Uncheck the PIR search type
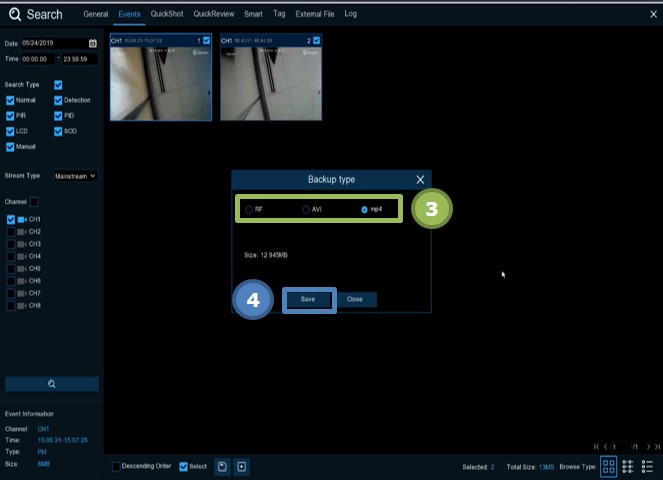This screenshot has height=480, width=663. pyautogui.click(x=10, y=116)
